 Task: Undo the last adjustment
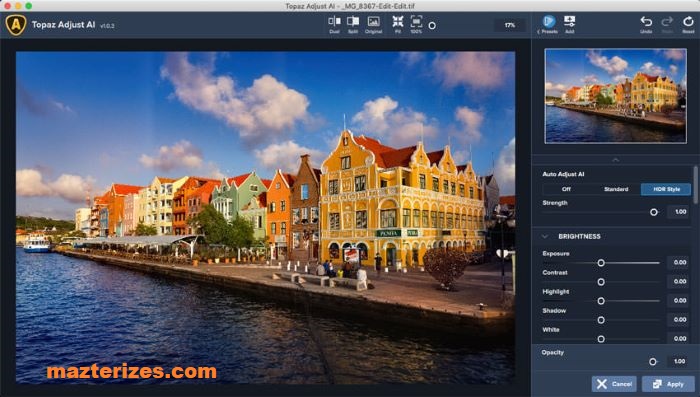(646, 25)
